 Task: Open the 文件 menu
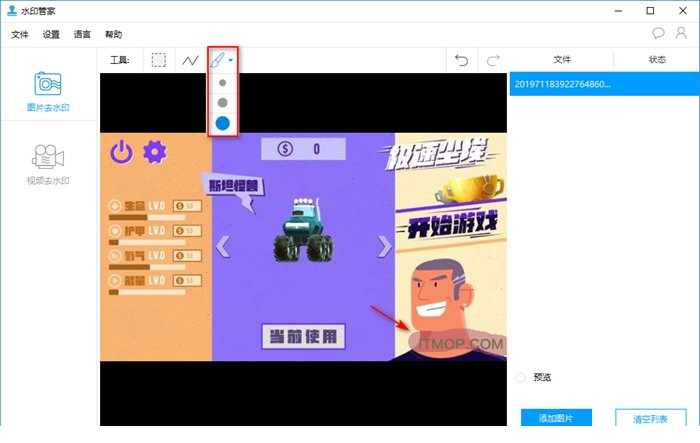(x=20, y=34)
